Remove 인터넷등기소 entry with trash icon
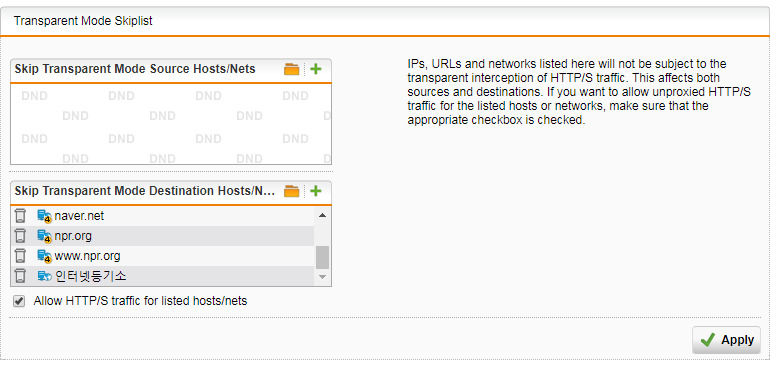 (x=20, y=276)
